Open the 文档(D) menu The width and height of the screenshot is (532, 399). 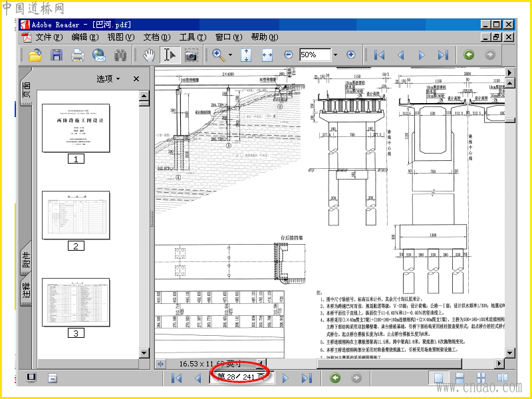tap(157, 37)
